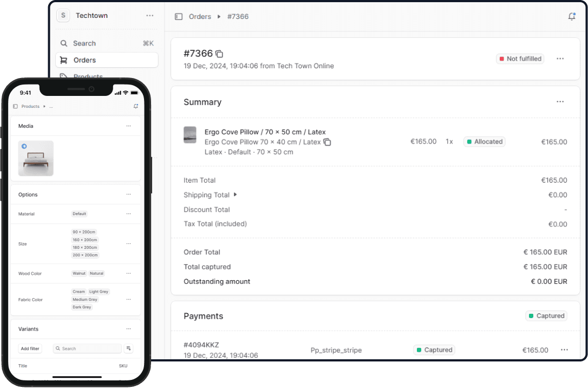588x388 pixels.
Task: Click the mobile Variants search field
Action: pos(87,348)
